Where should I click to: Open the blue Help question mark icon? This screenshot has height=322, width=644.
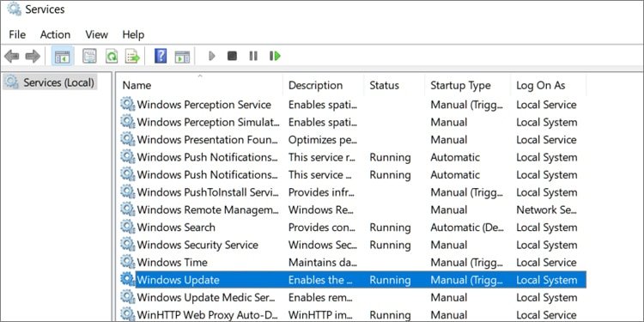[x=161, y=56]
